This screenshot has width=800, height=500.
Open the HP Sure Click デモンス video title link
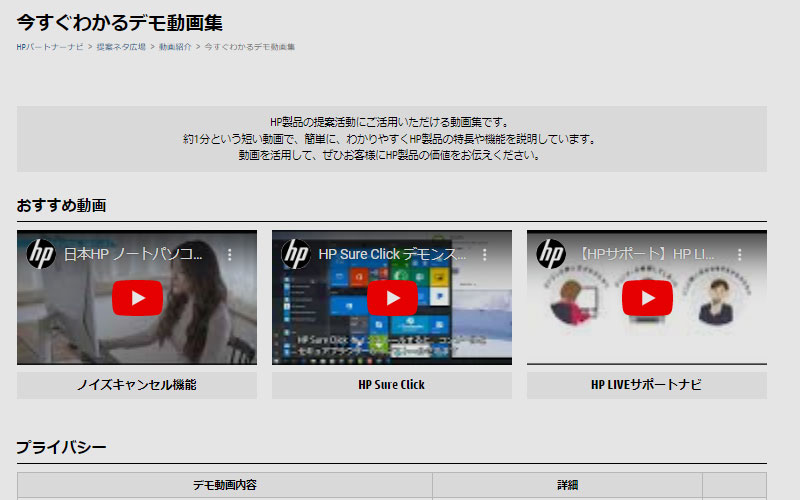point(392,254)
